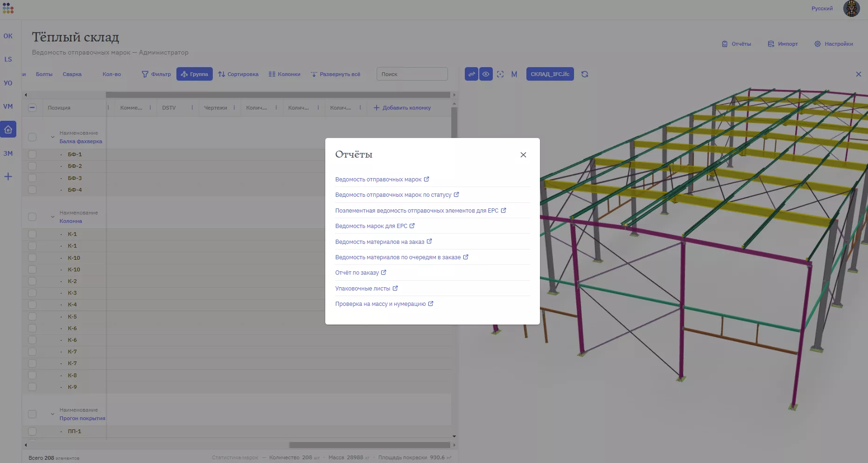Click the Импорт button

(x=783, y=44)
